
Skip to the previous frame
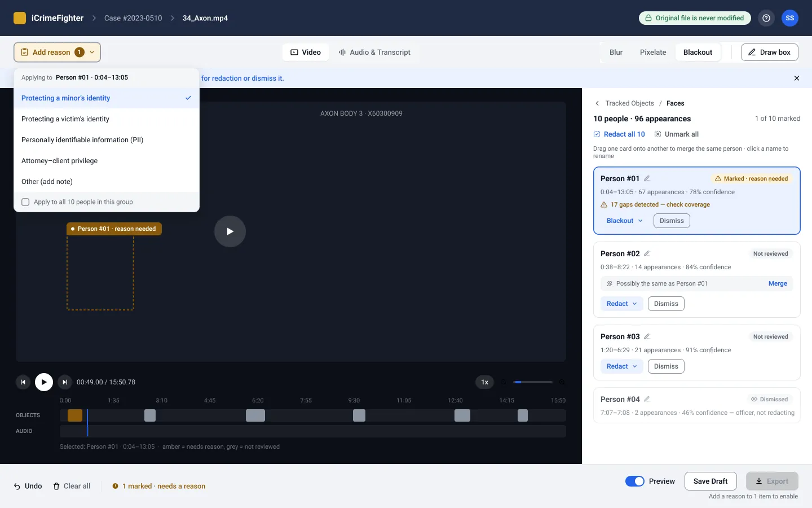[x=23, y=382]
